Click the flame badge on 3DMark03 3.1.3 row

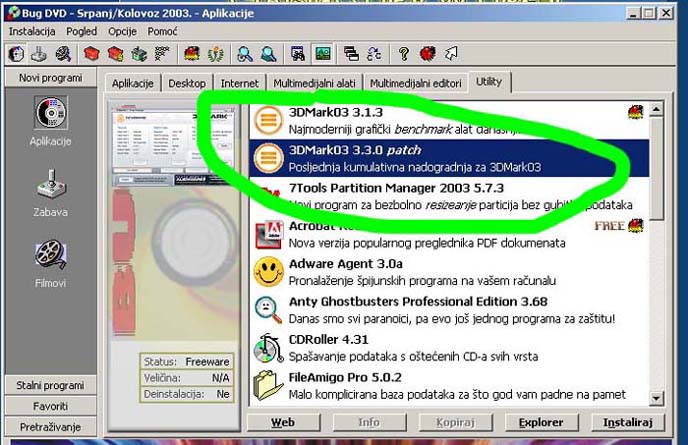coord(635,112)
